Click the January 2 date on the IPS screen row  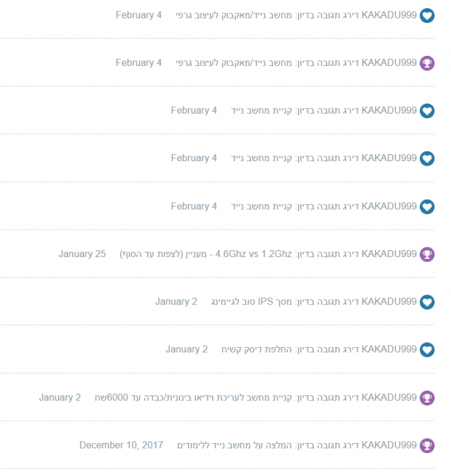pyautogui.click(x=176, y=301)
